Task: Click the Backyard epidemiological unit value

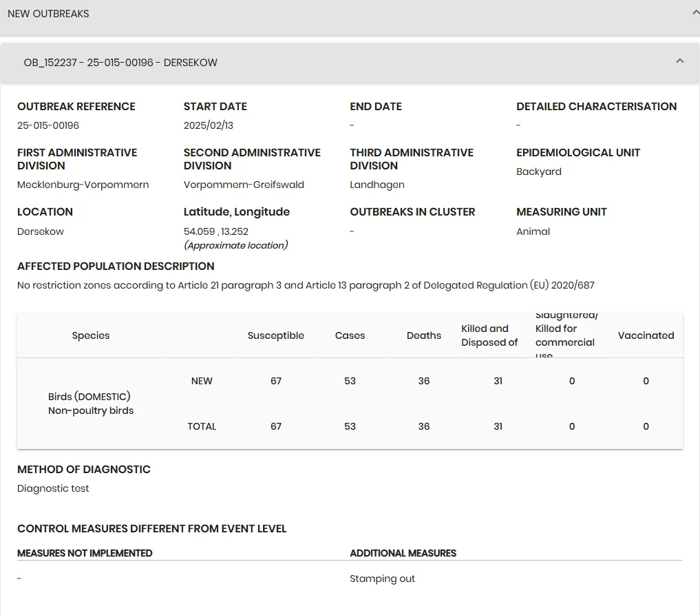Action: (x=539, y=172)
